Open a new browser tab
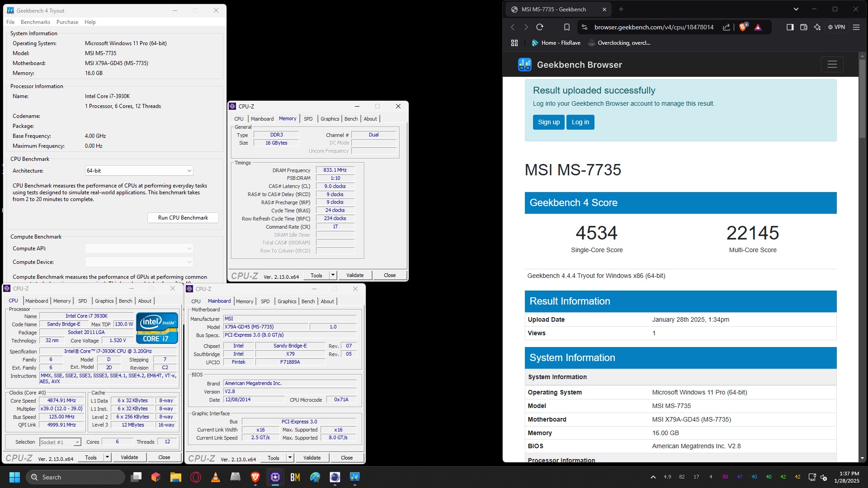 621,9
